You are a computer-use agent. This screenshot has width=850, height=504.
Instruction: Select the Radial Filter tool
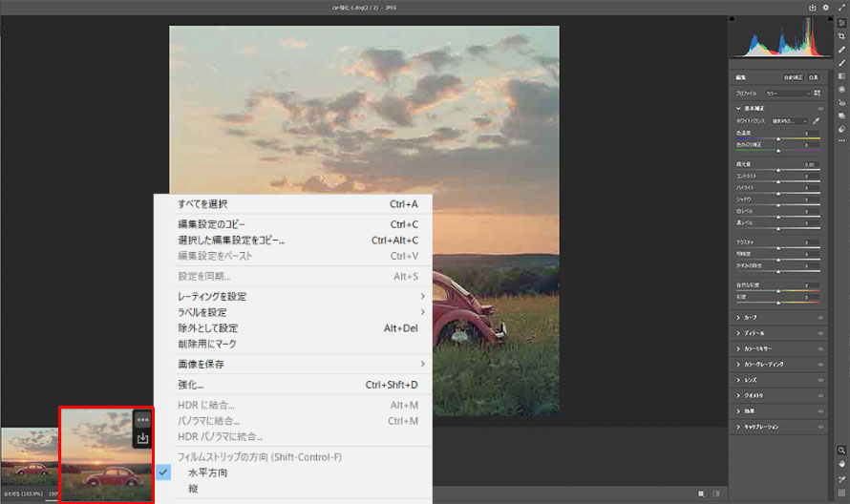(841, 90)
